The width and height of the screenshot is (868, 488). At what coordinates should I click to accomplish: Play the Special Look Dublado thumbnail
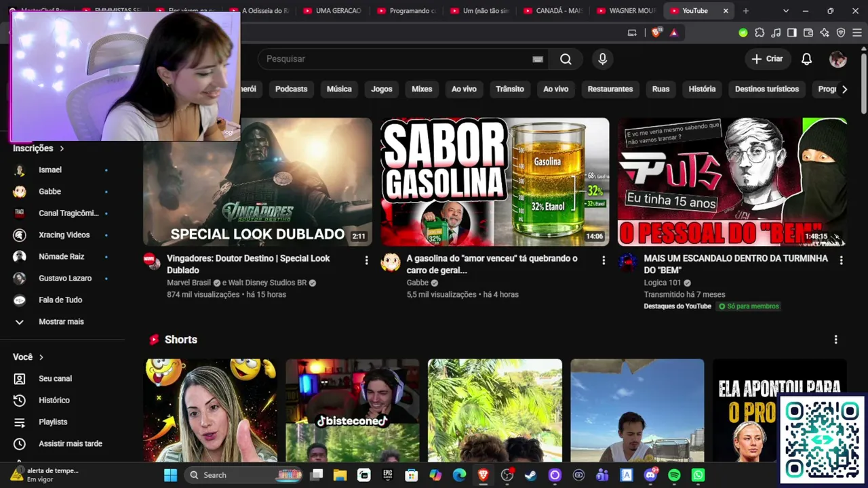point(258,182)
